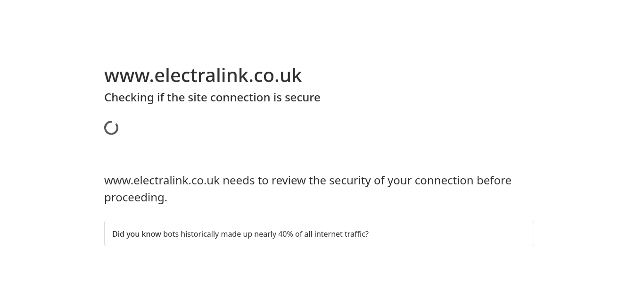Click the word "secure" in the subtitle
Image resolution: width=644 pixels, height=307 pixels.
pos(303,98)
